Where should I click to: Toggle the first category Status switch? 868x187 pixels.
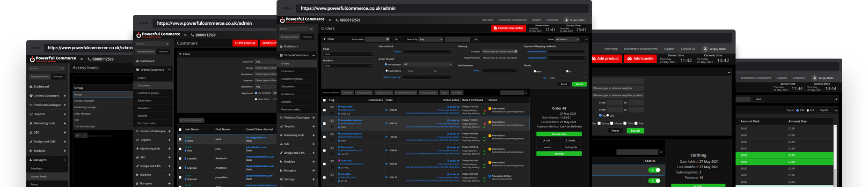pyautogui.click(x=654, y=170)
